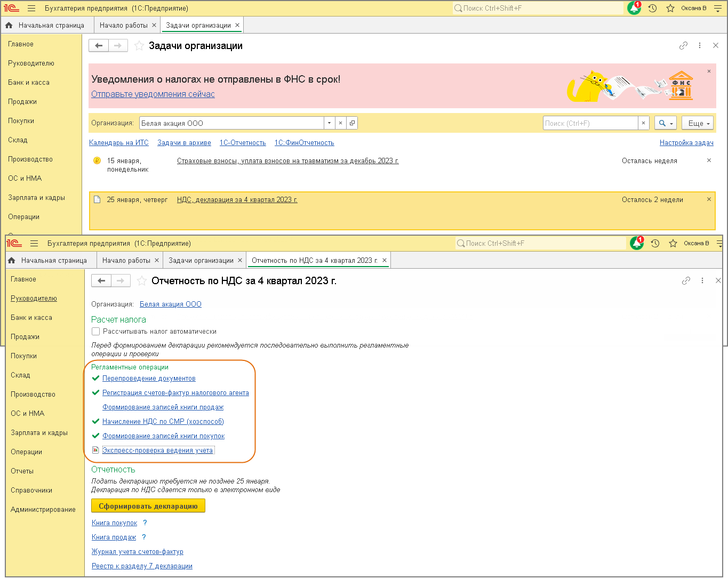Open Отчеты section in lower sidebar
Screen dimensions: 728x579
(x=22, y=471)
